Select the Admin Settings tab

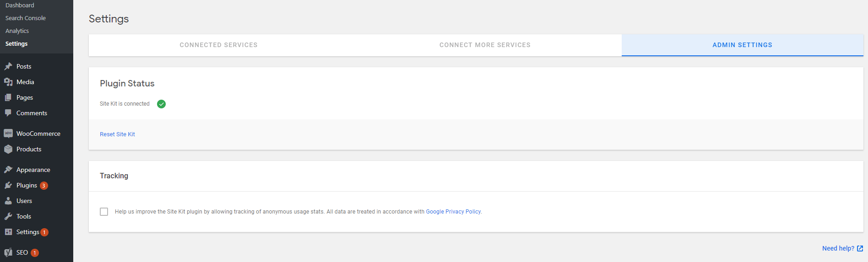point(742,45)
